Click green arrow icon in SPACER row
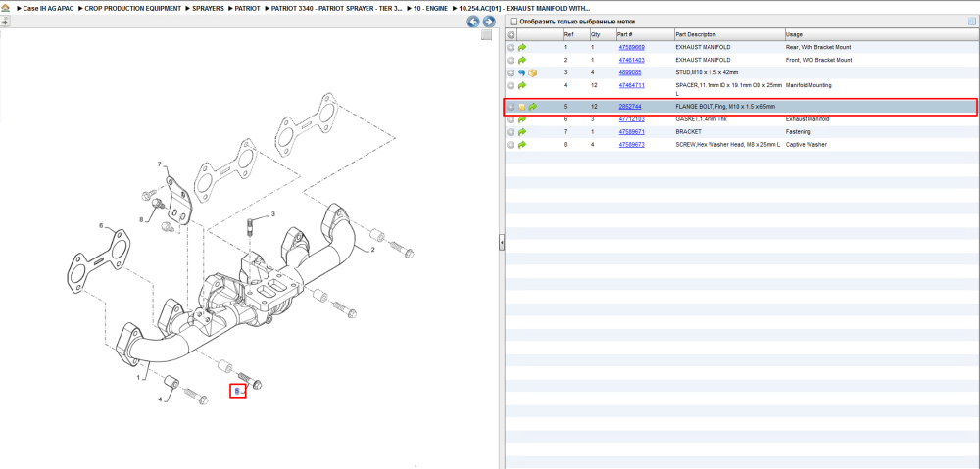 pos(522,85)
